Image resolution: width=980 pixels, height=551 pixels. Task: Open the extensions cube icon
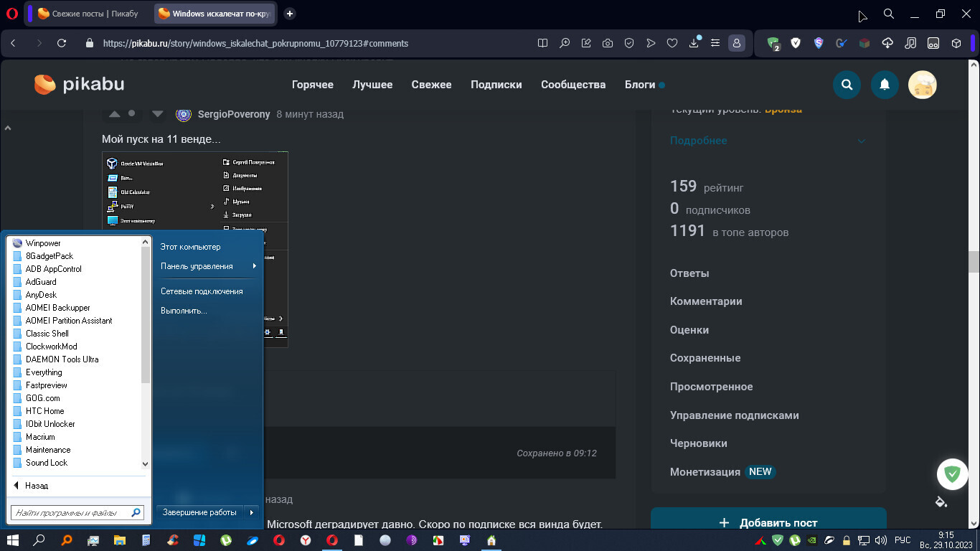pos(956,43)
